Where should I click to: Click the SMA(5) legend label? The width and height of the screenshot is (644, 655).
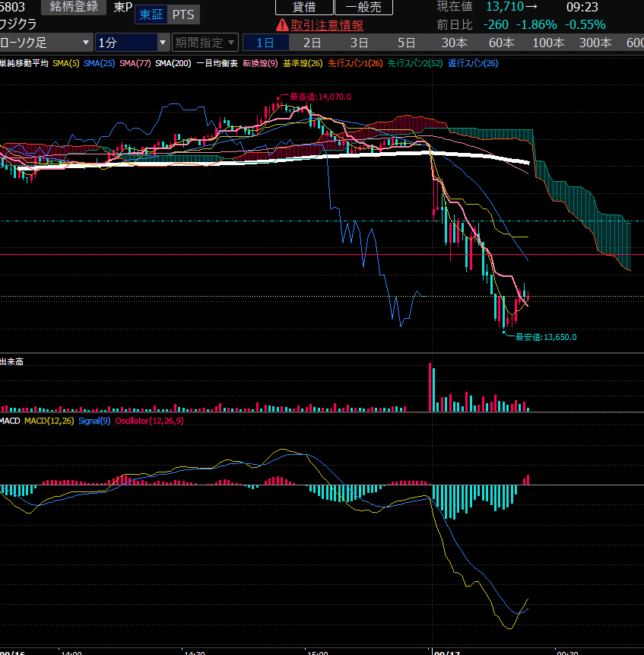click(x=66, y=63)
